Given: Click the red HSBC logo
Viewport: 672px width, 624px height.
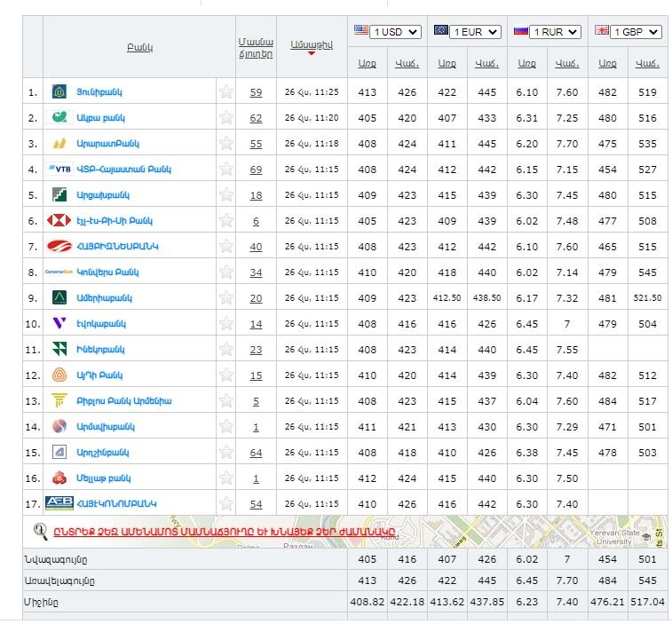Looking at the screenshot, I should [x=59, y=220].
